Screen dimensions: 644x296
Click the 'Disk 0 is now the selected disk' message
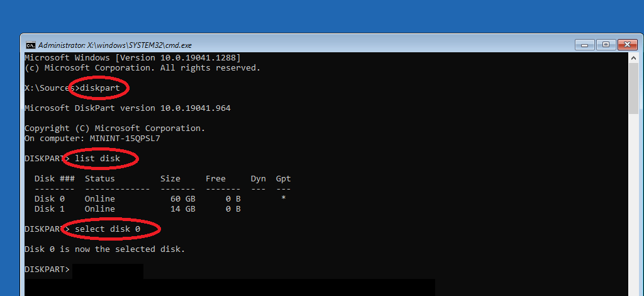[x=104, y=249]
